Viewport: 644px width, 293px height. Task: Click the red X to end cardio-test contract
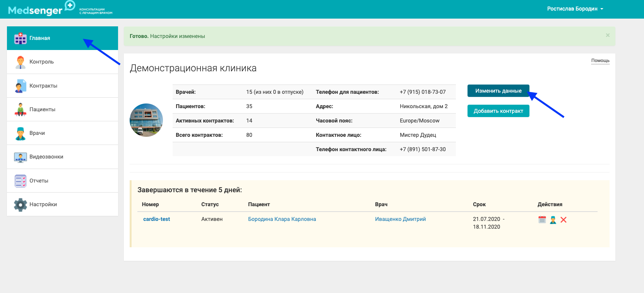(563, 220)
